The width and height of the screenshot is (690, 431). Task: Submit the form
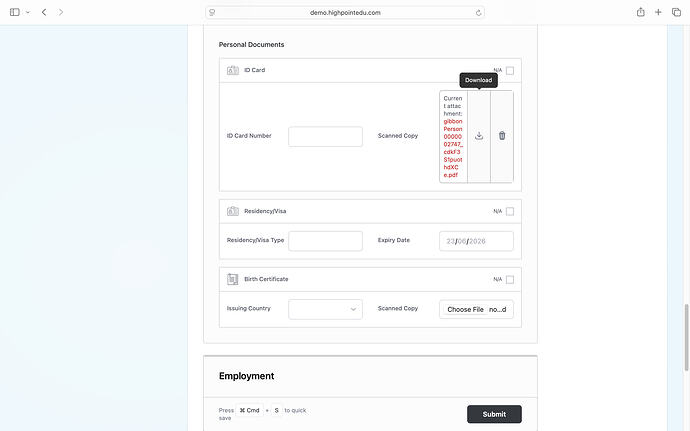pyautogui.click(x=494, y=414)
